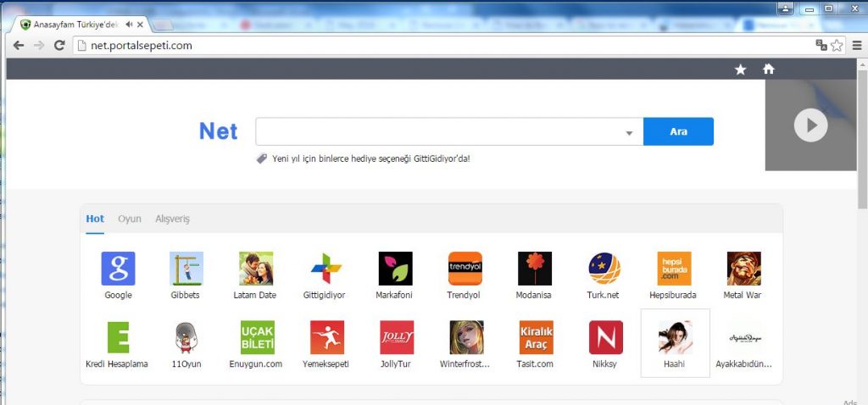Click the home icon in dark bar
This screenshot has height=405, width=868.
[x=768, y=69]
